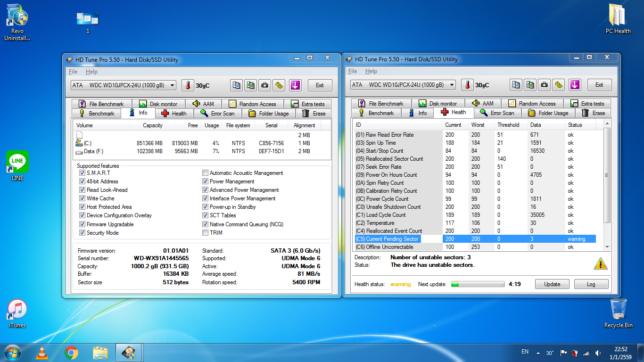
Task: Click the Log button
Action: click(591, 284)
